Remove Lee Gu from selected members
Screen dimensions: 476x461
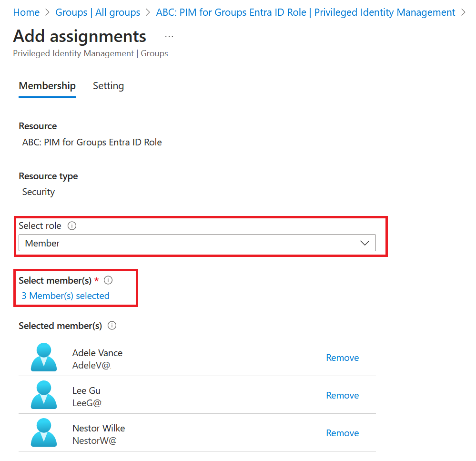(342, 395)
